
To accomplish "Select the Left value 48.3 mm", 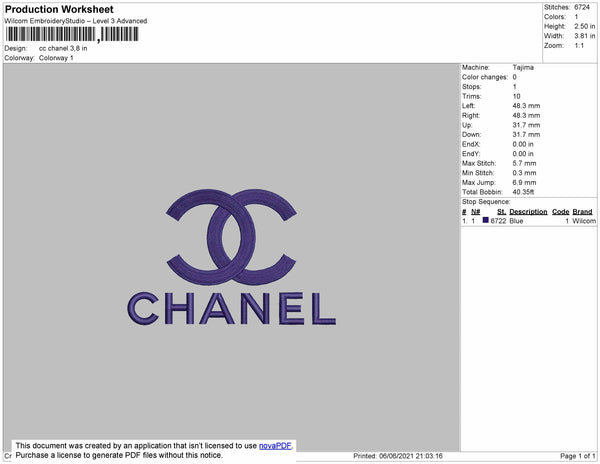I will point(527,106).
